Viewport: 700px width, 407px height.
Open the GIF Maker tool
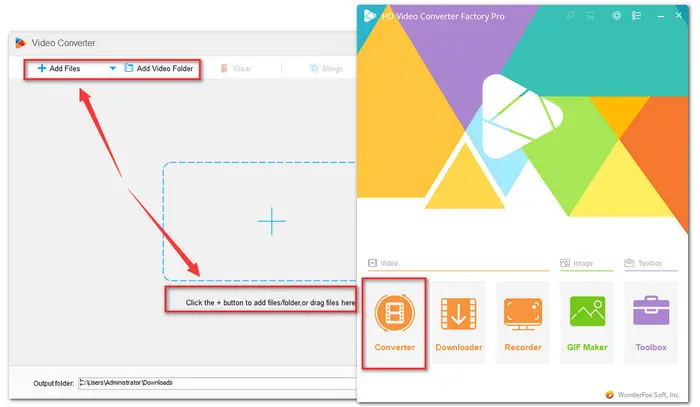click(x=587, y=324)
